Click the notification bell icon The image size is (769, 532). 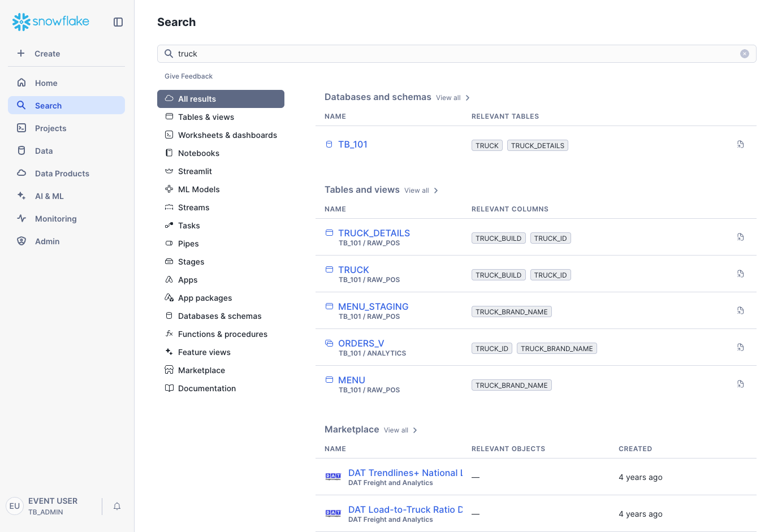(117, 506)
